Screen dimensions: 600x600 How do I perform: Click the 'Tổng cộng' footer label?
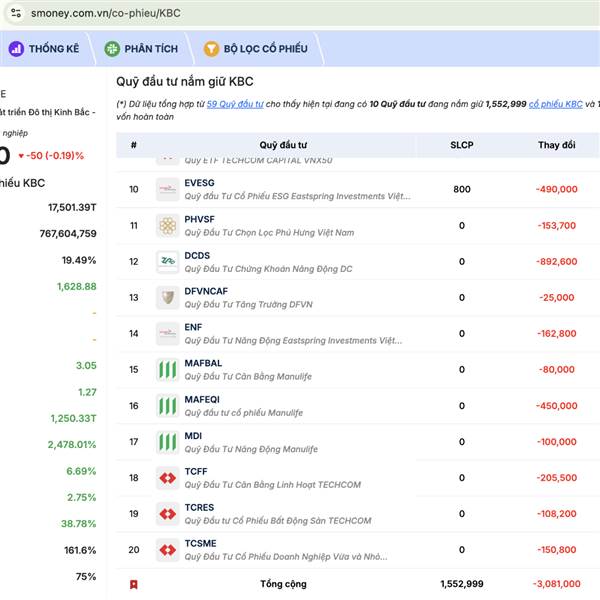283,584
